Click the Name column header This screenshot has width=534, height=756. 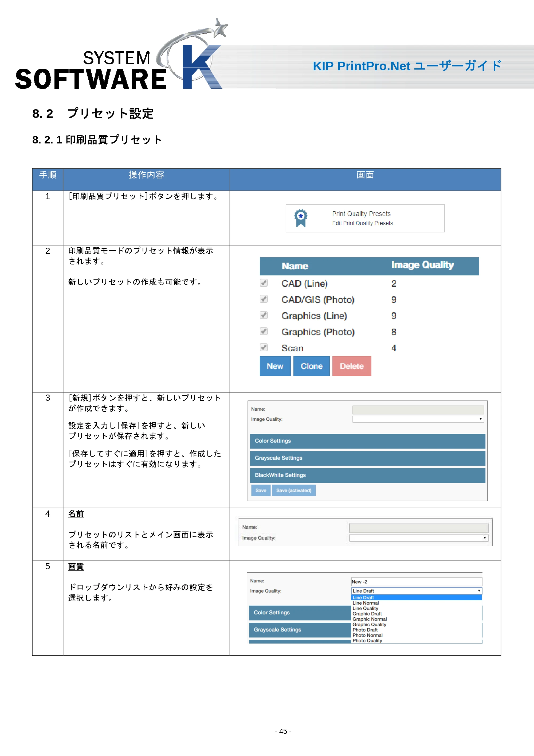[295, 266]
